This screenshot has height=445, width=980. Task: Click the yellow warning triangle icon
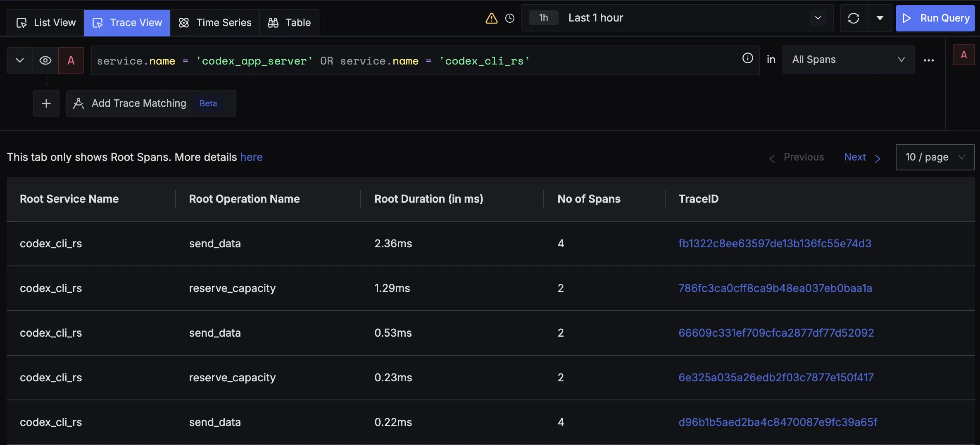(x=491, y=18)
